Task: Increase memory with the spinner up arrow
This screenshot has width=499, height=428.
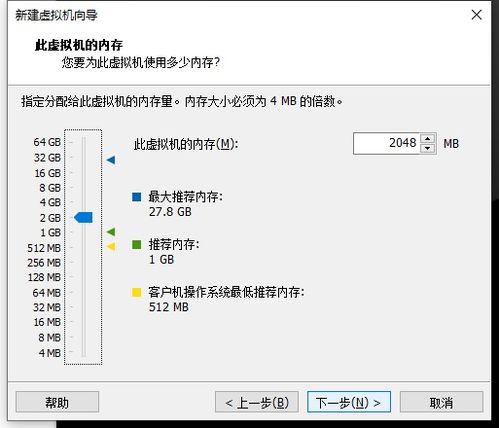Action: pos(428,138)
